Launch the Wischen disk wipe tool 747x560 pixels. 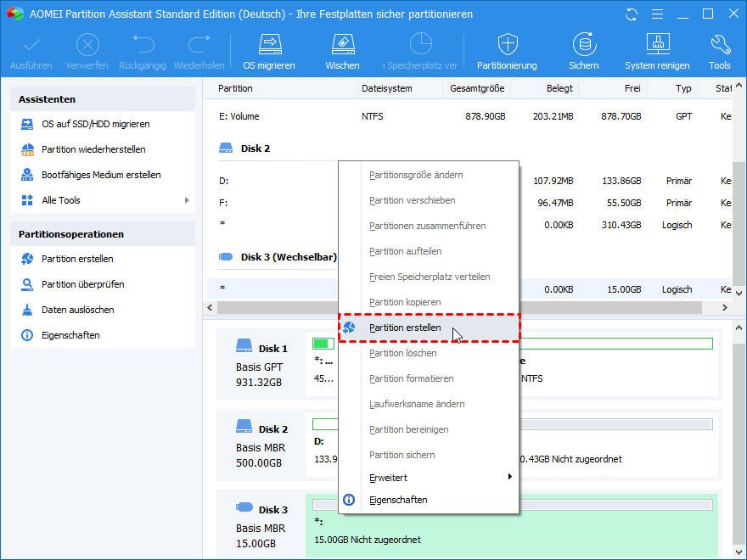(343, 52)
